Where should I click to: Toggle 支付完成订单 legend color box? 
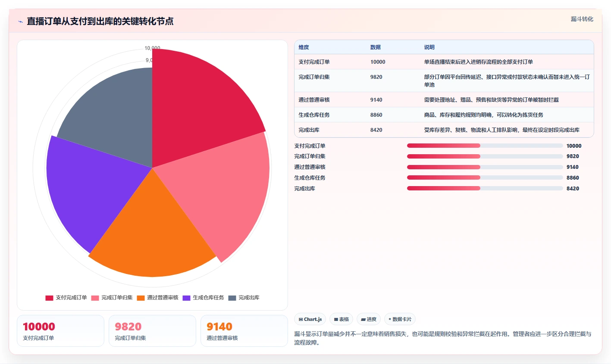(x=49, y=298)
